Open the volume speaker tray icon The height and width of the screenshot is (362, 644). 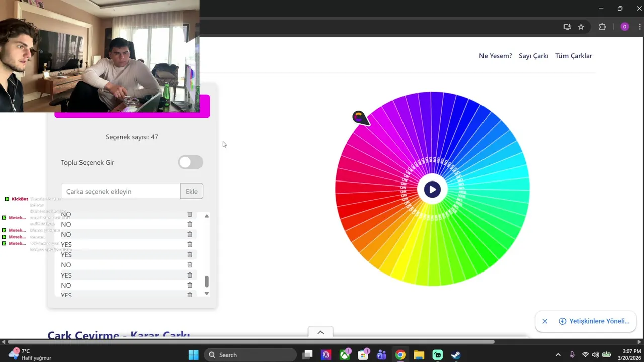click(596, 355)
